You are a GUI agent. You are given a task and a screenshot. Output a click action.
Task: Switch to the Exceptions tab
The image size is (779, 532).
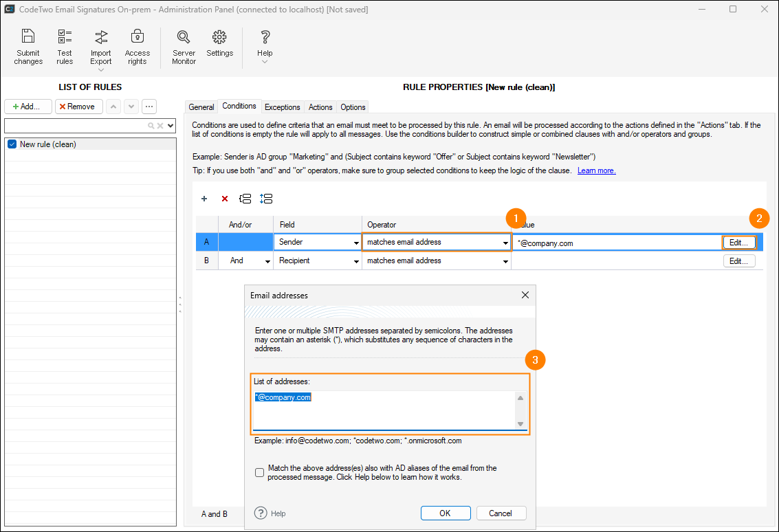pyautogui.click(x=282, y=107)
